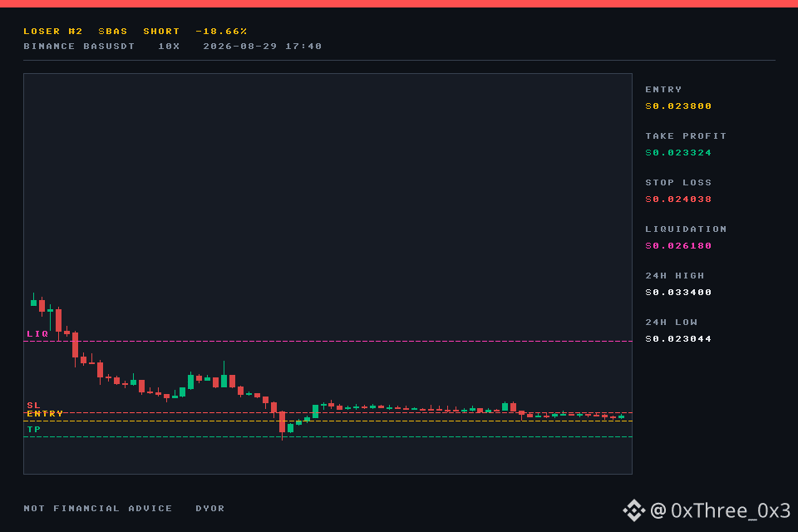Click the TAKE PROFIT heading
This screenshot has width=798, height=532.
[x=686, y=136]
